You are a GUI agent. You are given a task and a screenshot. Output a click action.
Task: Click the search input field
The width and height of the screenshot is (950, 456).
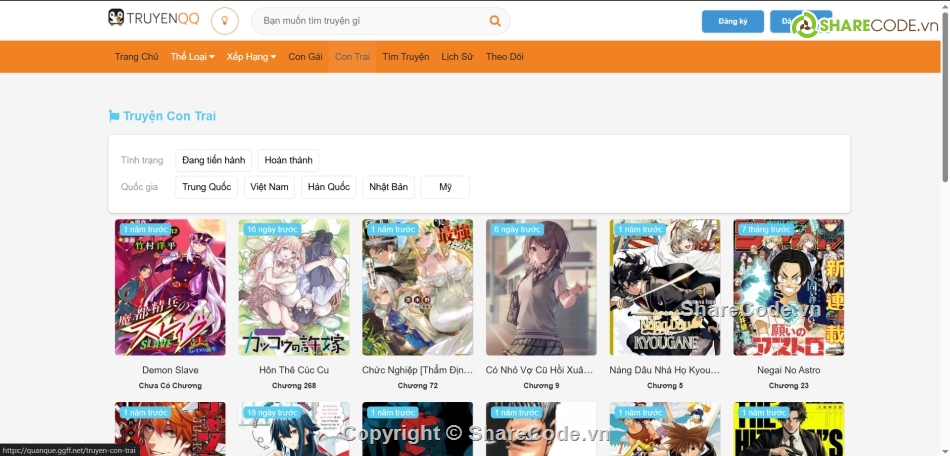pyautogui.click(x=365, y=21)
